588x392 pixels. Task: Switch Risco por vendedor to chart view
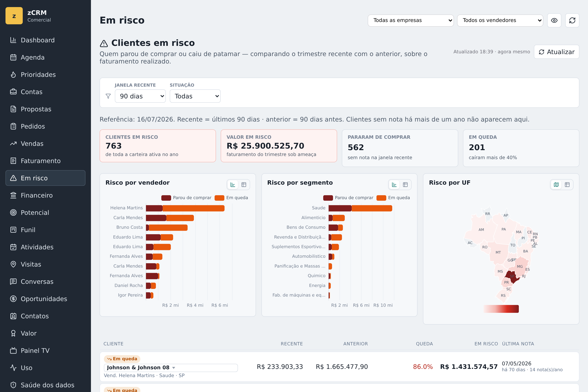(233, 185)
